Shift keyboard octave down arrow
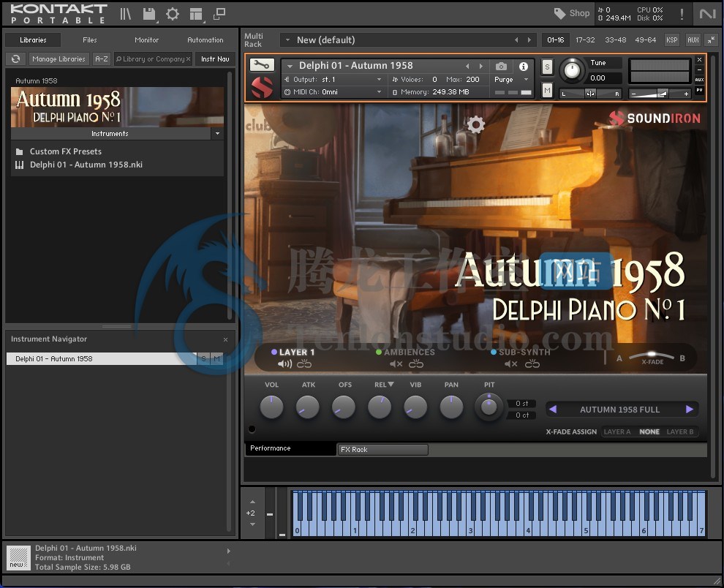 coord(252,524)
